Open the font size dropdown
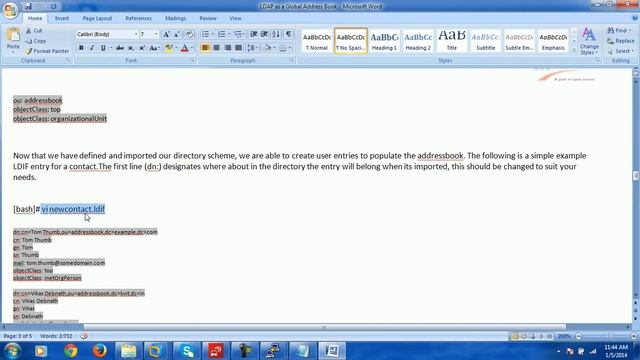640x360 pixels. click(x=156, y=34)
